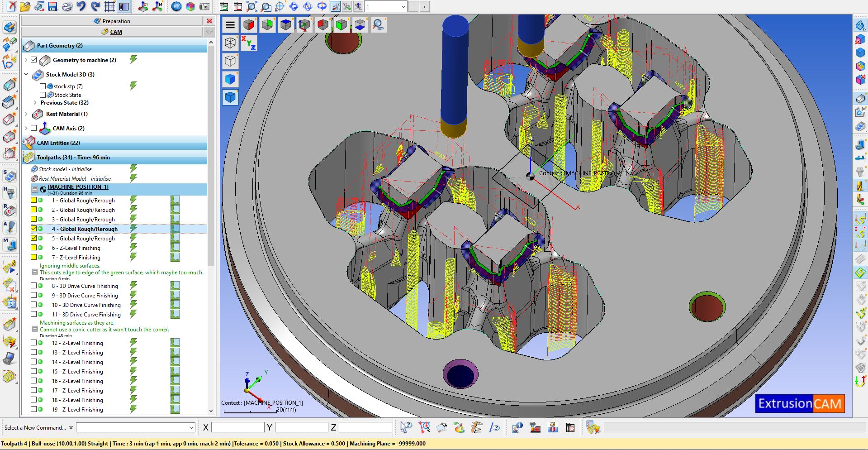This screenshot has width=868, height=450.
Task: Click the yellow color box of toolpath 1
Action: click(33, 200)
